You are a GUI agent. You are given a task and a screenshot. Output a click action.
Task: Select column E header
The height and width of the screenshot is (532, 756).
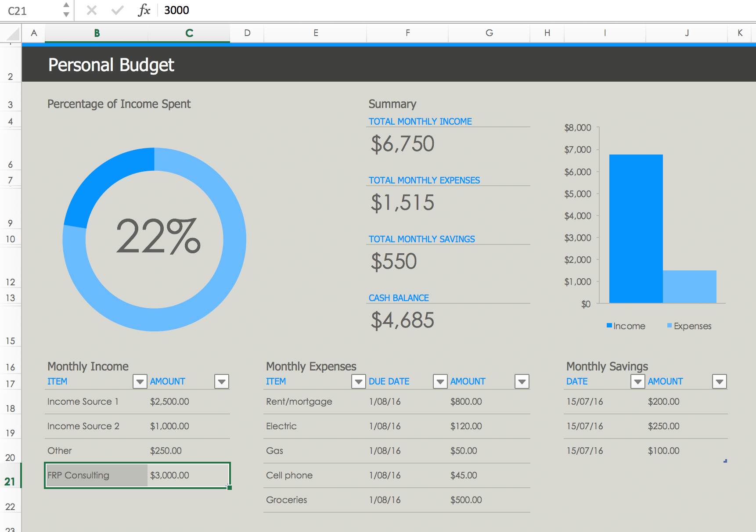pyautogui.click(x=316, y=33)
